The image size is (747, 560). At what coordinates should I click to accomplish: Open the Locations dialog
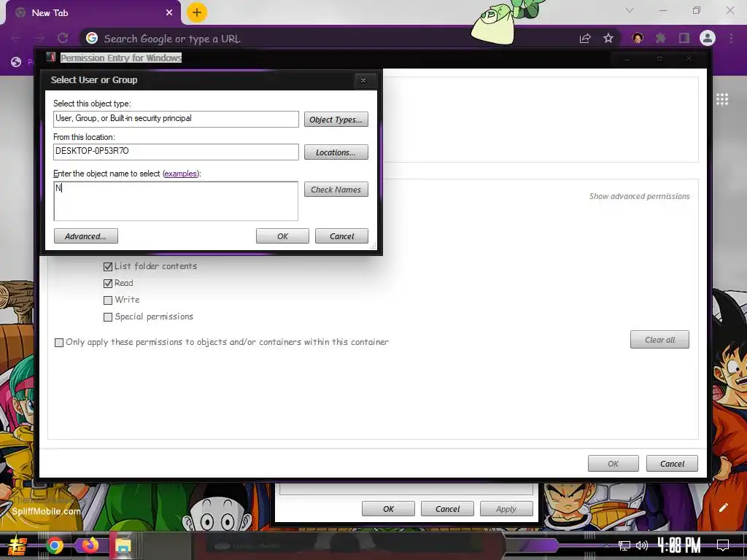[x=336, y=152]
